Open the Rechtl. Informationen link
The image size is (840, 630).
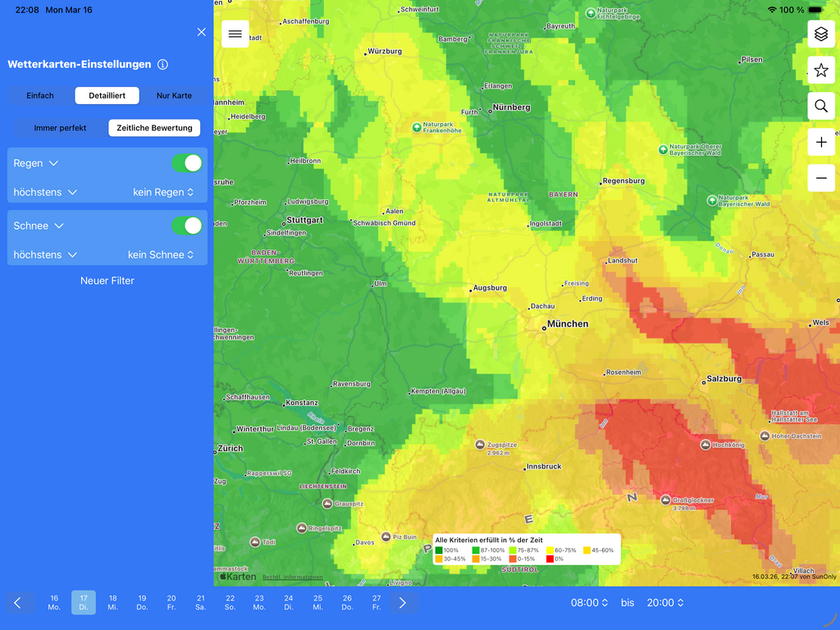(x=292, y=577)
